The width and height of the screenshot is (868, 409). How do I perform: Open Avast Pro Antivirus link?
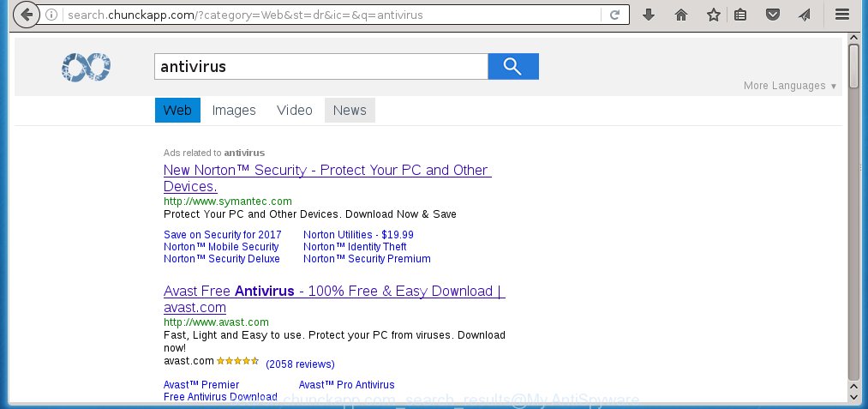(346, 385)
